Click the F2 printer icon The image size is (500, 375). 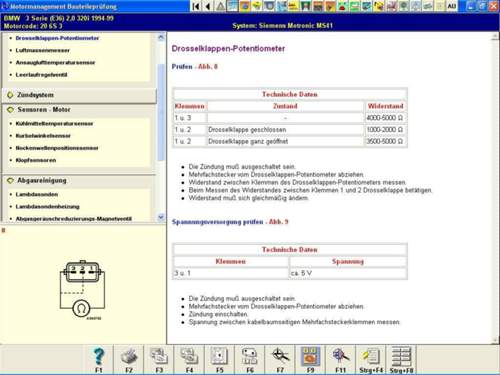point(129,357)
